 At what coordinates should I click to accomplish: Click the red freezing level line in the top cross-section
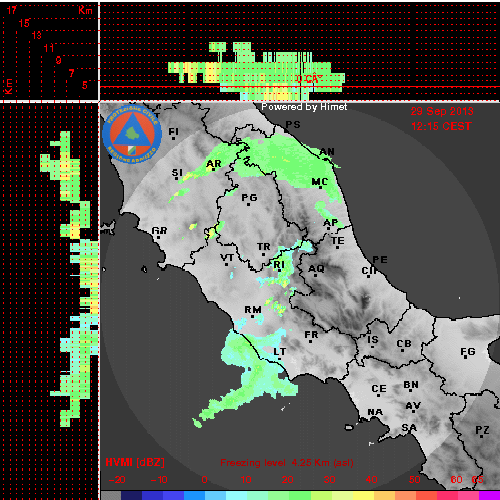tap(299, 87)
